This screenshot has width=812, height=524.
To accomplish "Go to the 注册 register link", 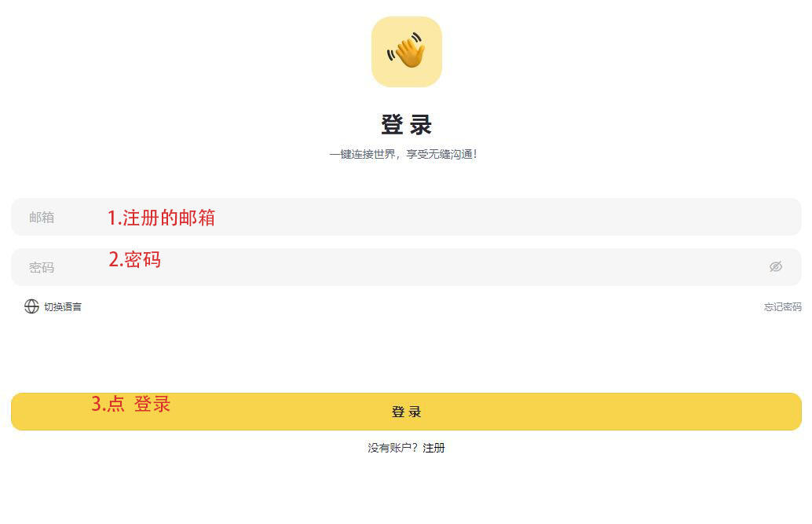I will coord(434,448).
